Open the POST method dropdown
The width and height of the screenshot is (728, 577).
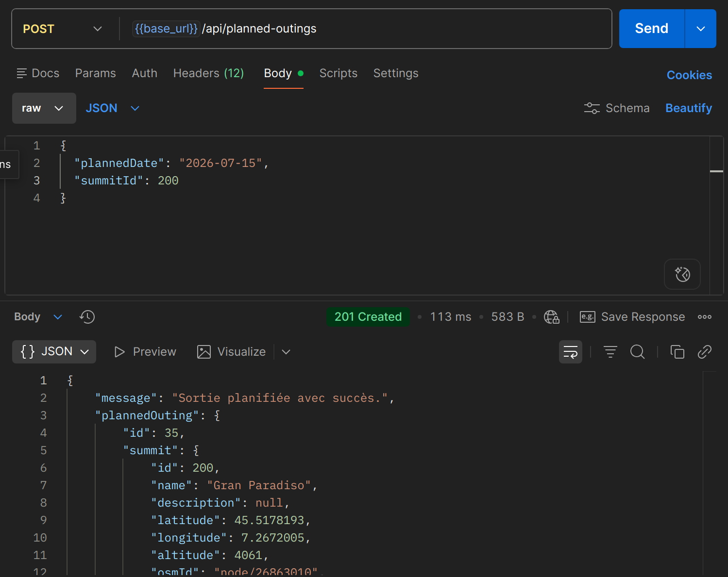[x=63, y=29]
